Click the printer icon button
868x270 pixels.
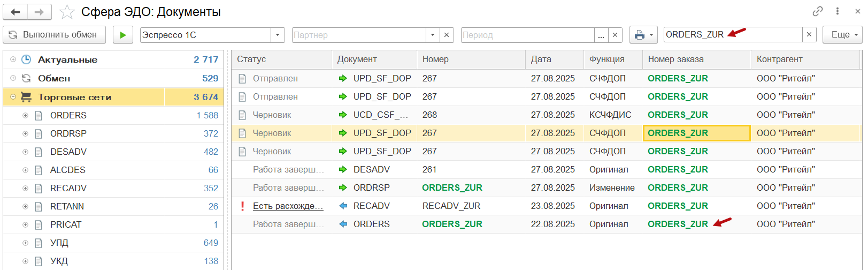(x=640, y=35)
